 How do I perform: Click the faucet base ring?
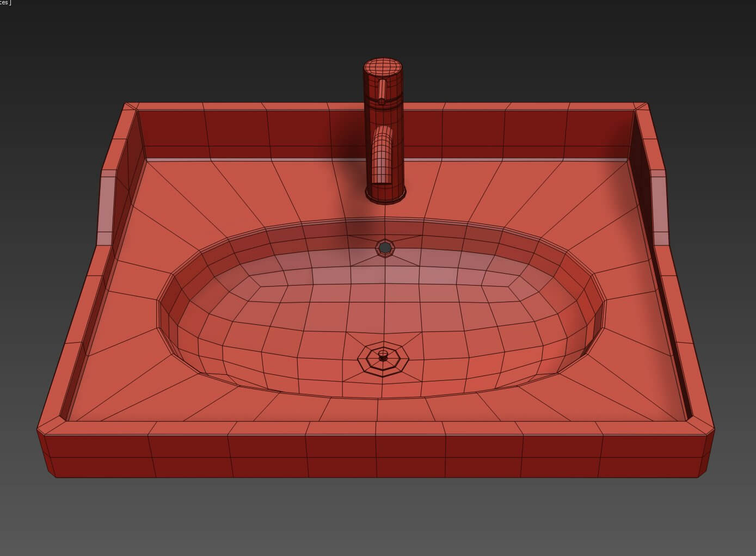[385, 194]
